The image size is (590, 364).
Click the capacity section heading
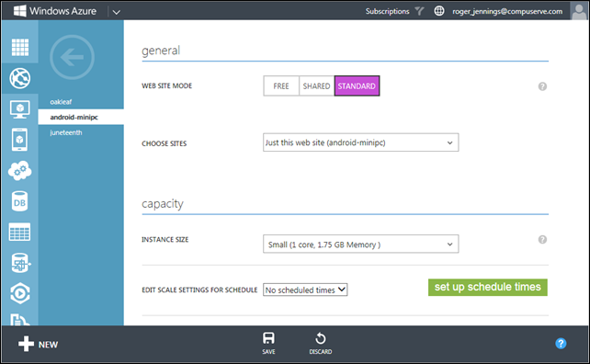click(162, 204)
